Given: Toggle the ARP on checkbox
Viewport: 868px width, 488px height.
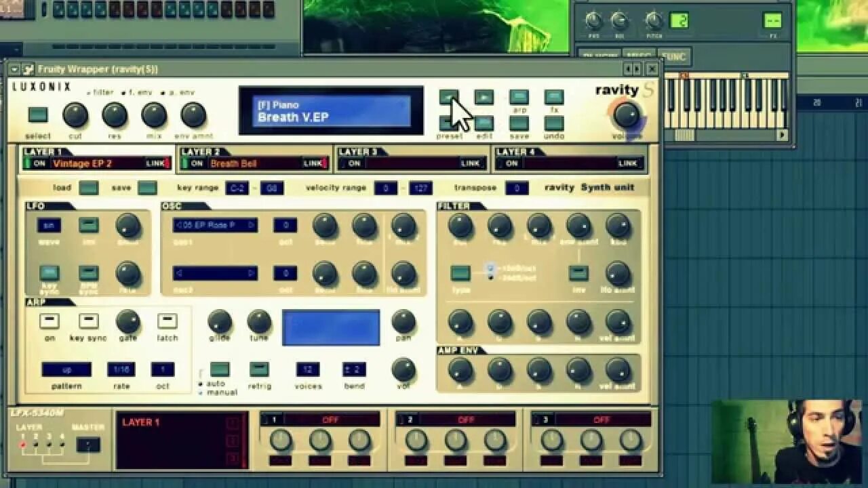Looking at the screenshot, I should 49,321.
